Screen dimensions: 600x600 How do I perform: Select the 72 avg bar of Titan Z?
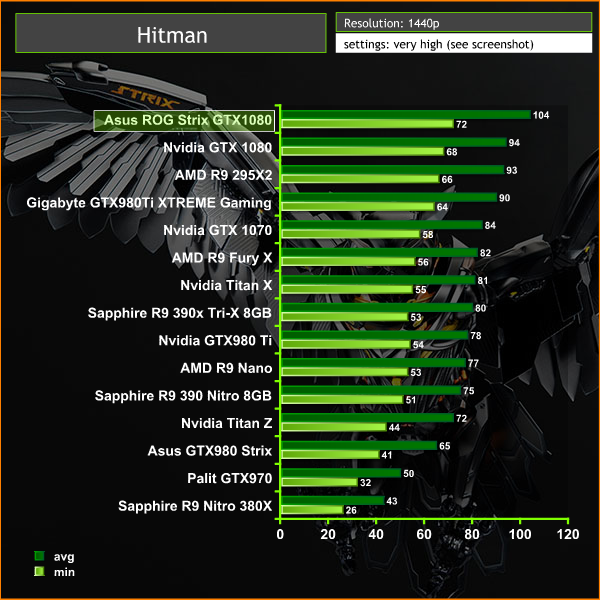coord(368,417)
